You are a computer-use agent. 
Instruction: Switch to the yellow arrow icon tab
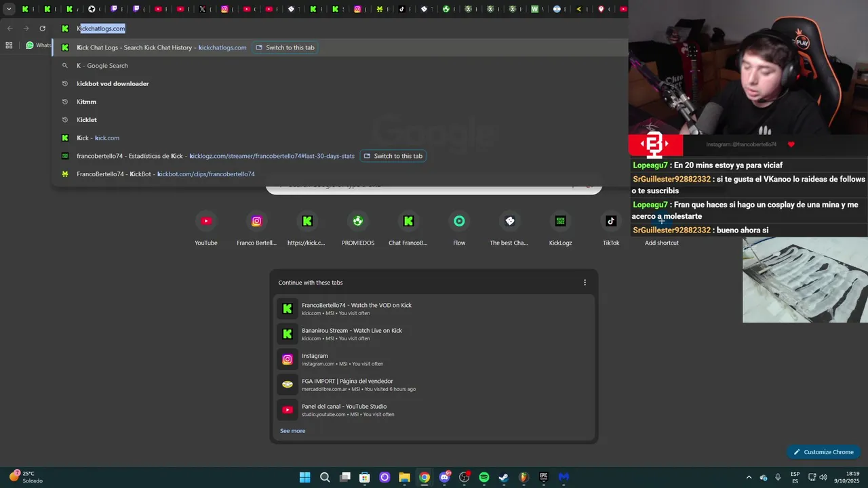coord(578,9)
